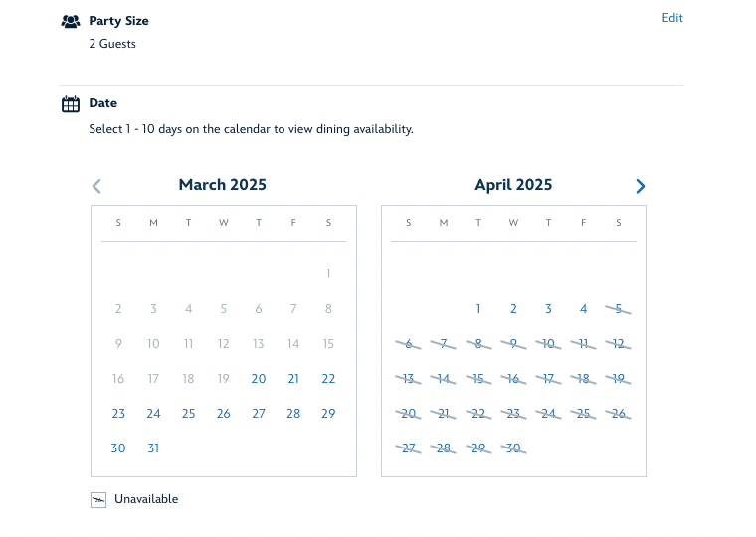756x537 pixels.
Task: Click the Date calendar icon
Action: [x=71, y=104]
